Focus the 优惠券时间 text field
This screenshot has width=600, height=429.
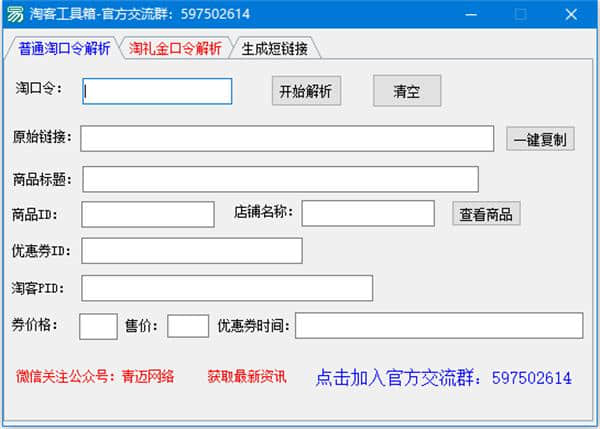pyautogui.click(x=439, y=325)
